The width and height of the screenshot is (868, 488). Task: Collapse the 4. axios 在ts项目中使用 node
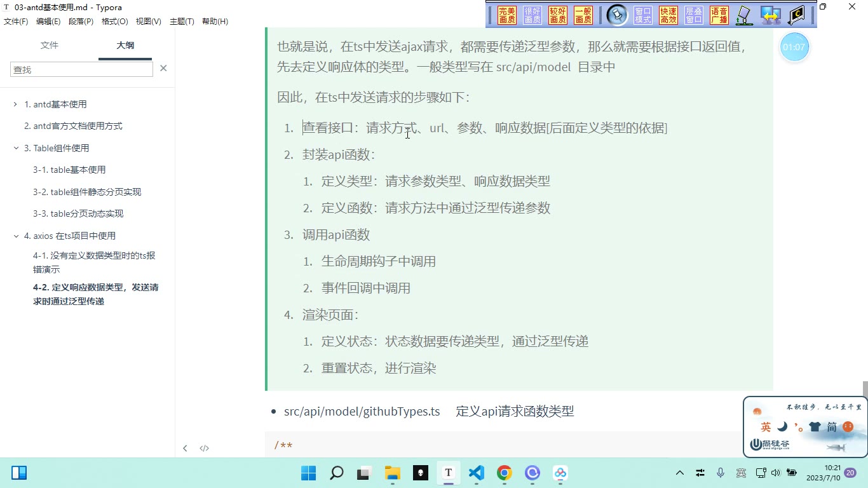[x=16, y=236]
